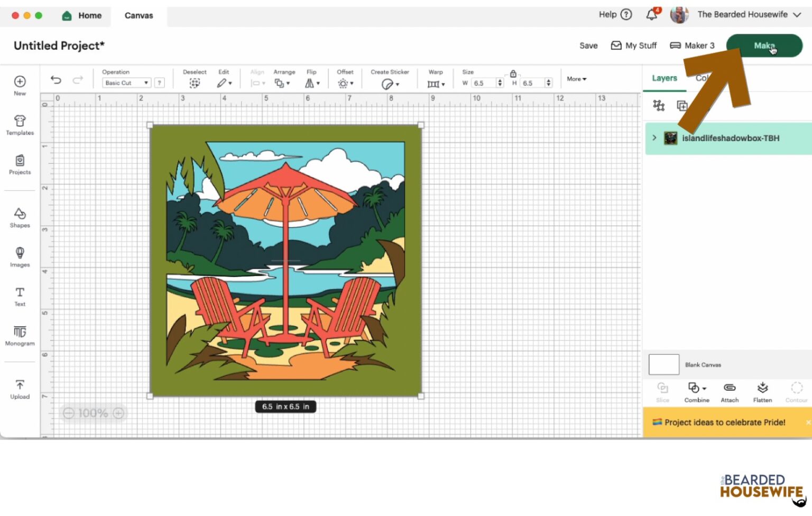
Task: Switch to the Layers tab
Action: [x=664, y=78]
